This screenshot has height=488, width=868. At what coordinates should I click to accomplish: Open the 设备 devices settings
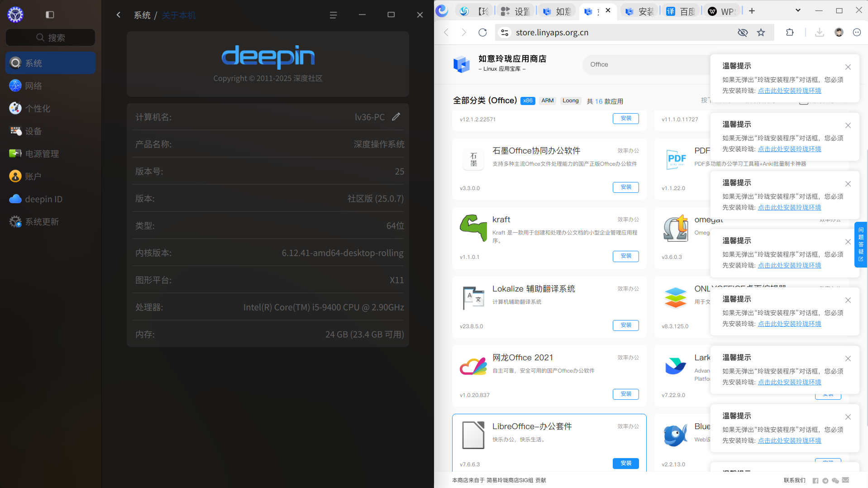coord(50,131)
